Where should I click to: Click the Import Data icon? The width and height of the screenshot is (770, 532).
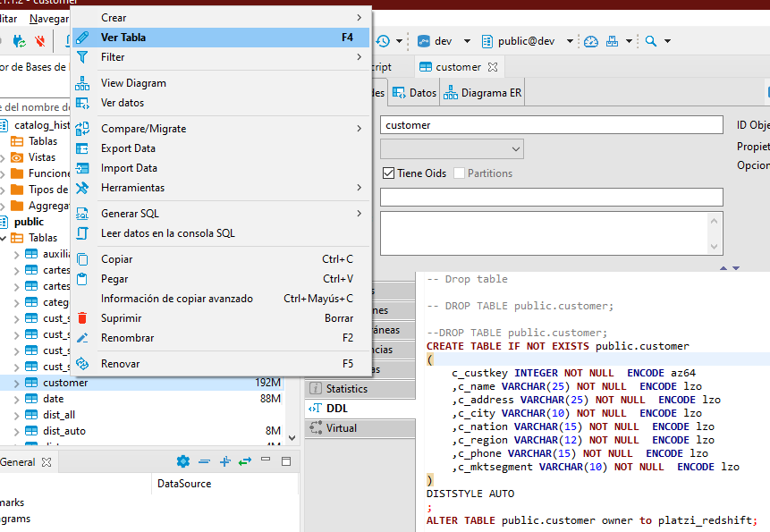(82, 168)
